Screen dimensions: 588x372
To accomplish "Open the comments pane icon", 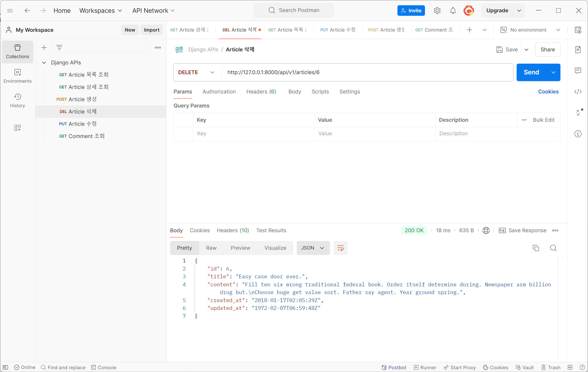I will click(x=578, y=71).
